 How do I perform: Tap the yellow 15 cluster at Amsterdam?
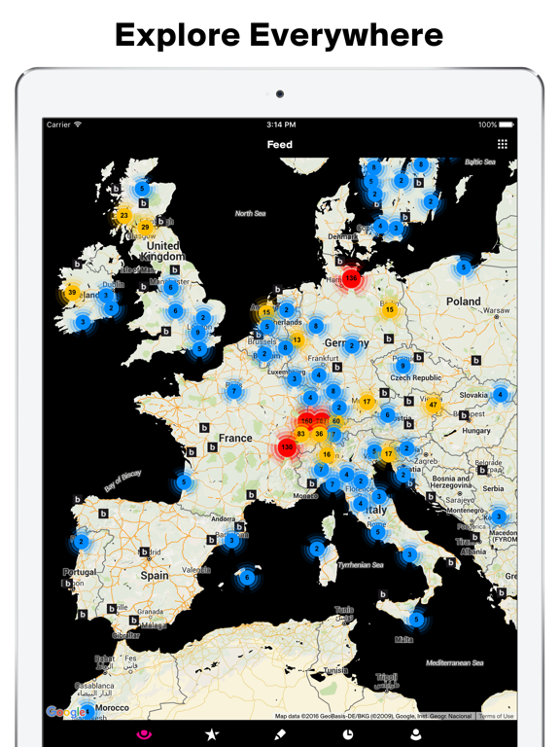pyautogui.click(x=266, y=312)
